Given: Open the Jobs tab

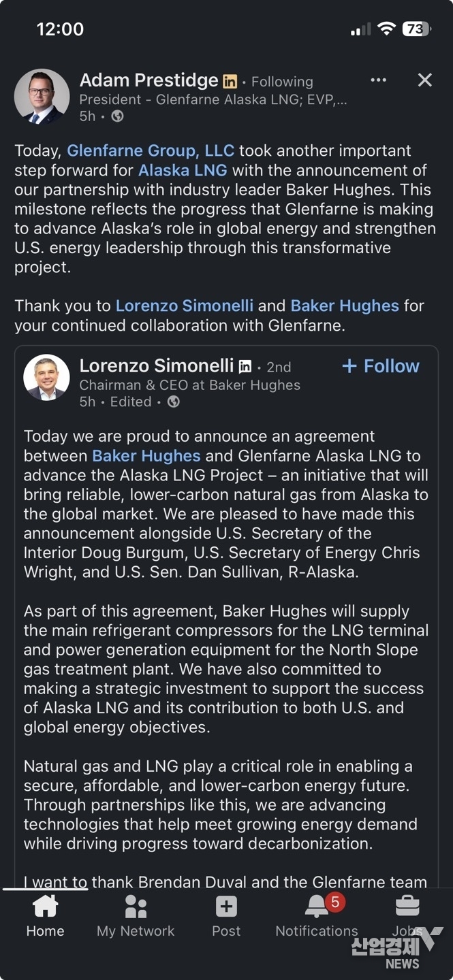Looking at the screenshot, I should pos(407,916).
